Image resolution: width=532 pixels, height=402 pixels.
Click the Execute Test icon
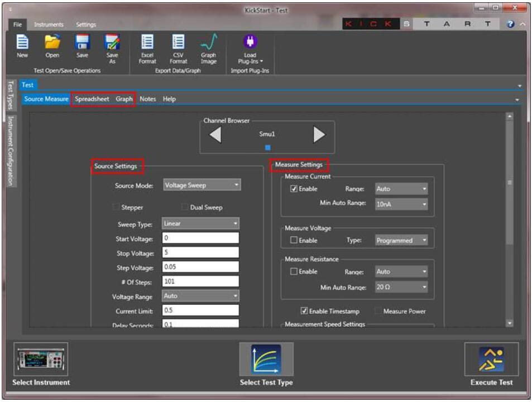pyautogui.click(x=491, y=359)
